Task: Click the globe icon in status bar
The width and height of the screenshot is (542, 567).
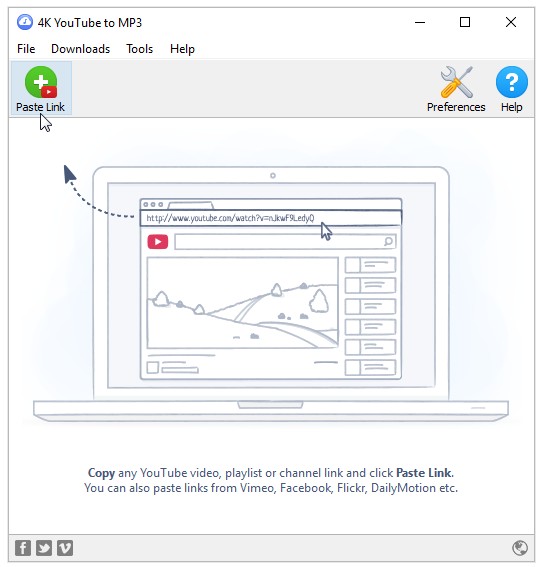Action: click(520, 548)
